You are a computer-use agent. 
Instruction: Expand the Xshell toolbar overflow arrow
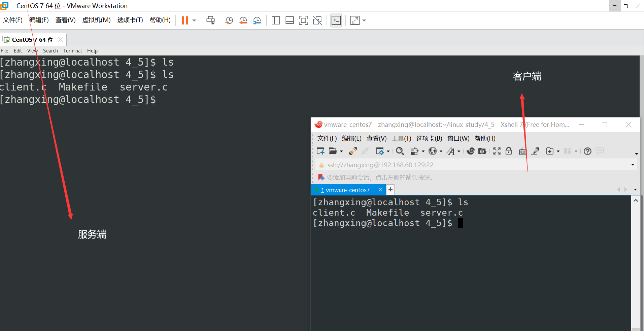pos(636,154)
